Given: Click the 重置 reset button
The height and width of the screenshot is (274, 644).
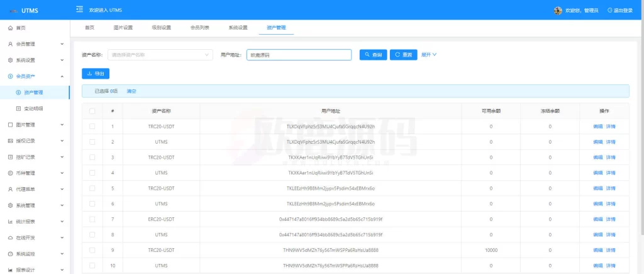Looking at the screenshot, I should tap(403, 55).
